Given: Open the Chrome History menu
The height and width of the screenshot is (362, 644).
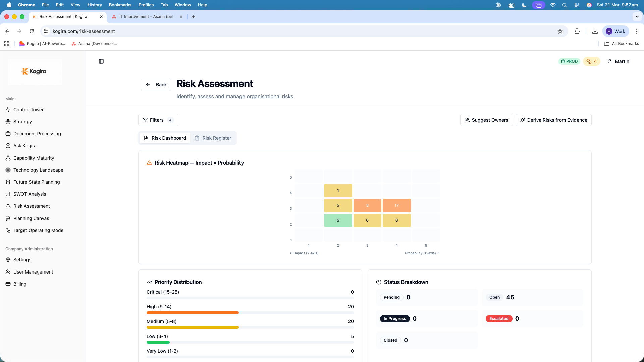Looking at the screenshot, I should [95, 5].
